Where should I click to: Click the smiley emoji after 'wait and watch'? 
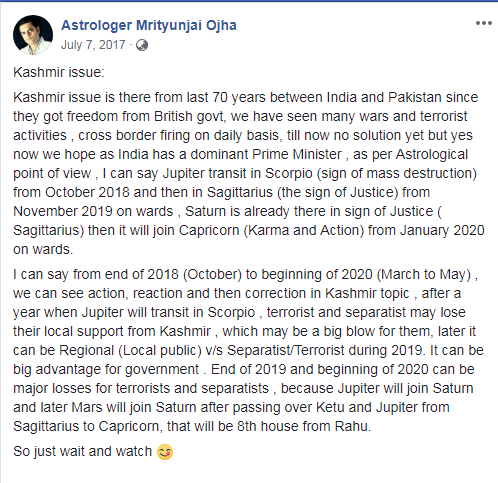pyautogui.click(x=165, y=452)
